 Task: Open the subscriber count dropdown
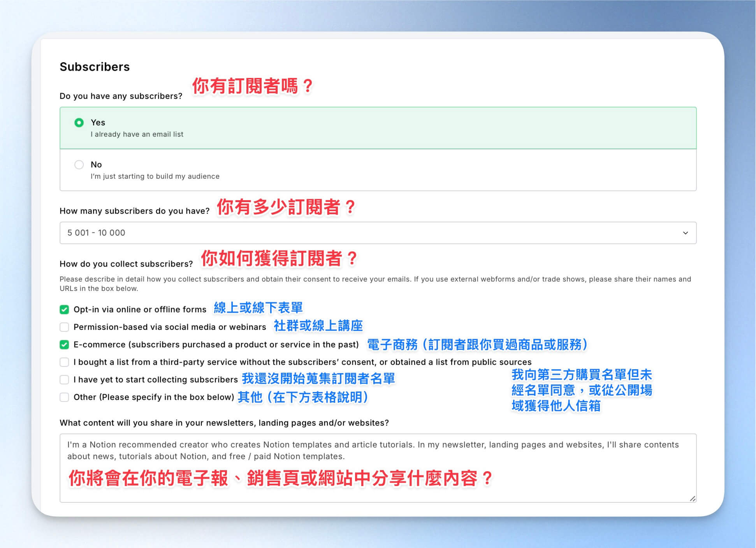click(378, 233)
